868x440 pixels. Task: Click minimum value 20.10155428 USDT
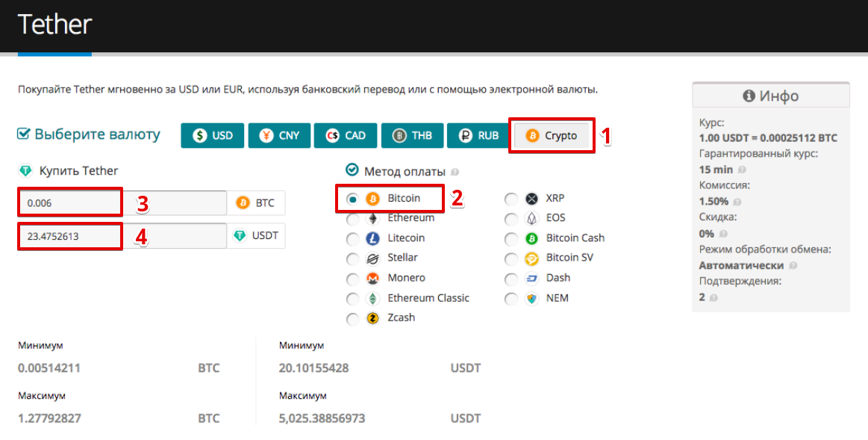[314, 368]
